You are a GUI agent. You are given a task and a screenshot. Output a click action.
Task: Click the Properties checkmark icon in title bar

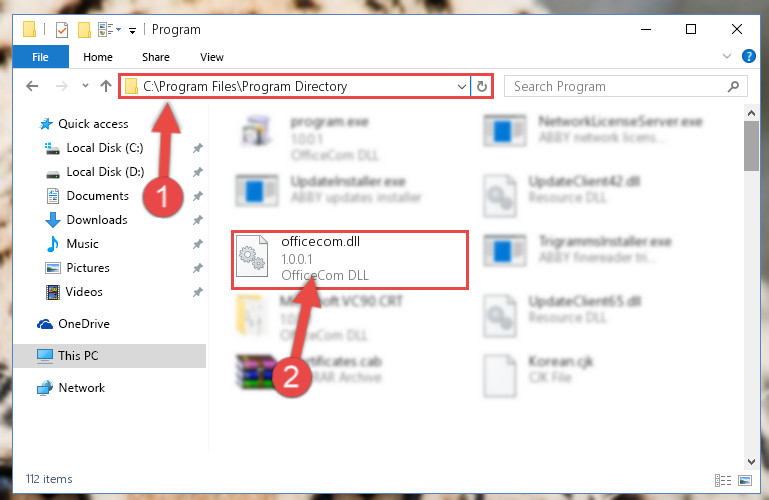click(x=62, y=30)
